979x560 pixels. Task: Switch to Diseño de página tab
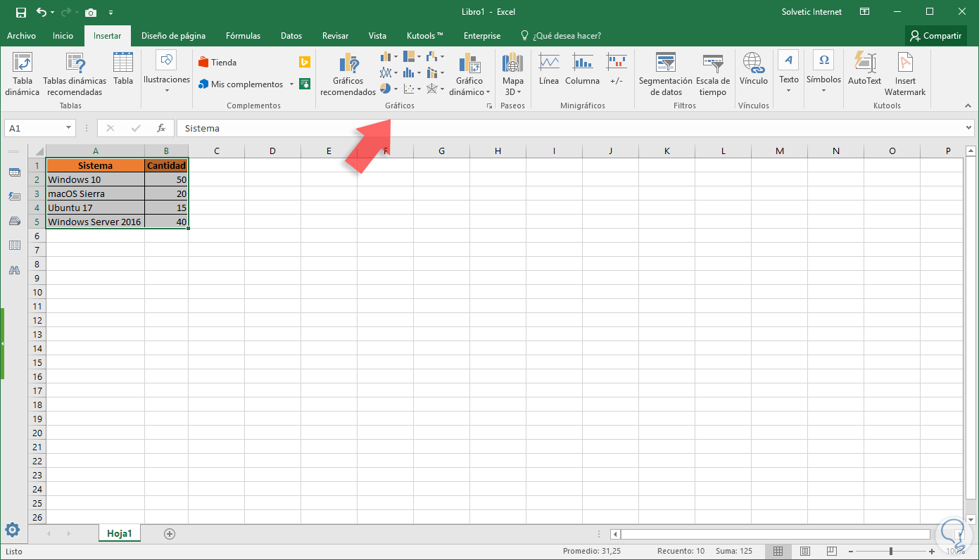click(x=173, y=36)
